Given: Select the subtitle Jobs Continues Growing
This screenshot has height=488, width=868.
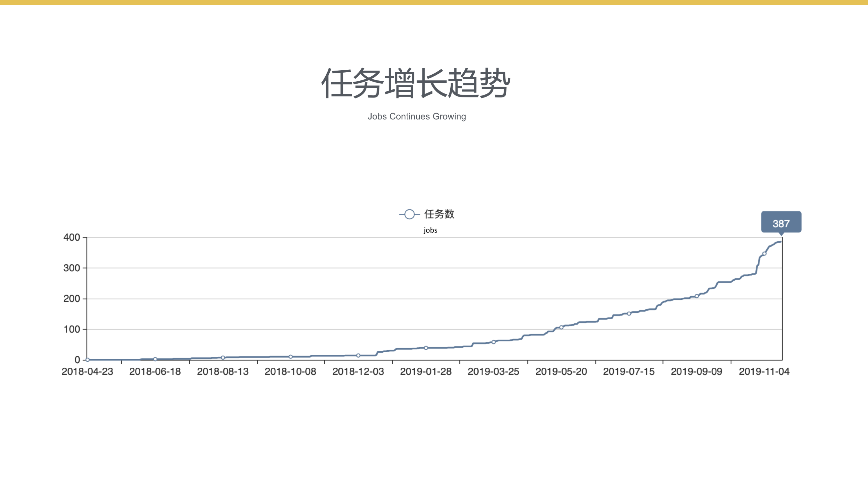Looking at the screenshot, I should (417, 117).
